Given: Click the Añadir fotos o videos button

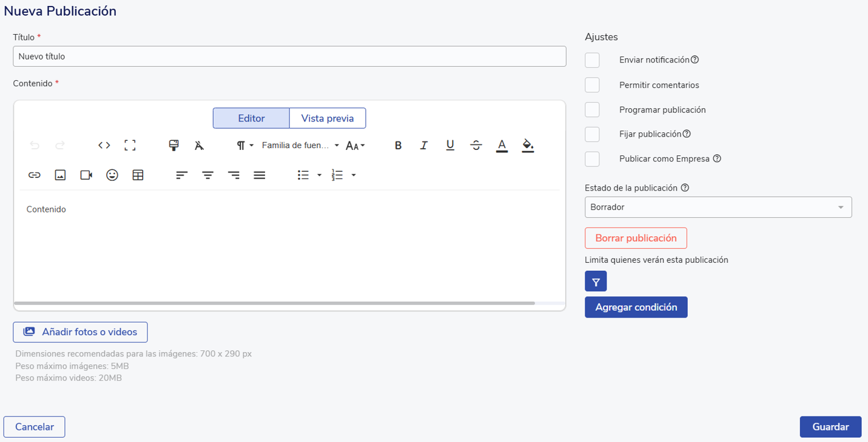Looking at the screenshot, I should click(x=80, y=332).
